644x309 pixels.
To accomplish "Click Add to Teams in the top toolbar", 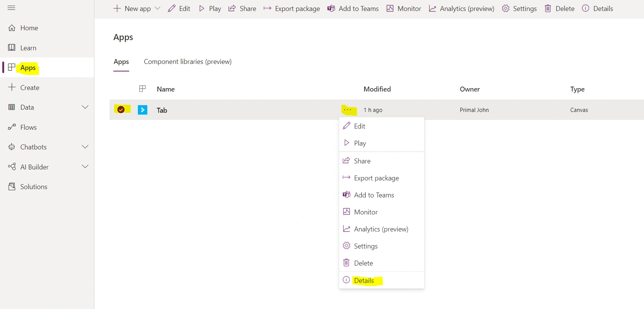I will [353, 9].
